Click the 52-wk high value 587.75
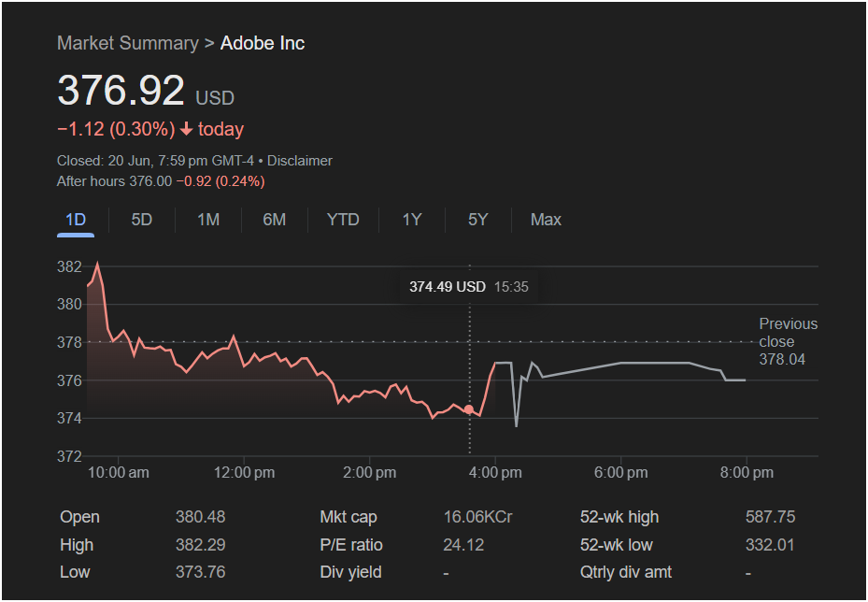This screenshot has height=602, width=868. point(770,517)
